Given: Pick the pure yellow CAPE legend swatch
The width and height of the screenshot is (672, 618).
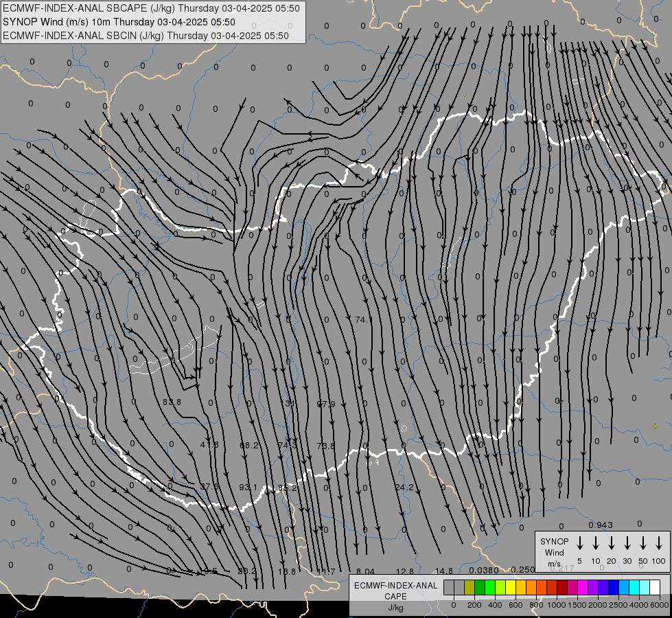Looking at the screenshot, I should (511, 588).
